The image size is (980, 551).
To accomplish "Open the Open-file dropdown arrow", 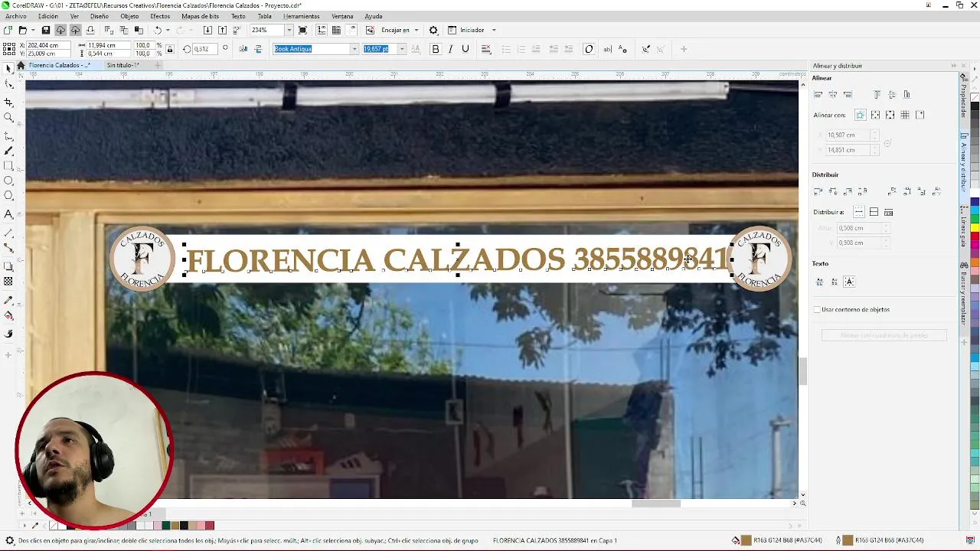I will (x=32, y=30).
